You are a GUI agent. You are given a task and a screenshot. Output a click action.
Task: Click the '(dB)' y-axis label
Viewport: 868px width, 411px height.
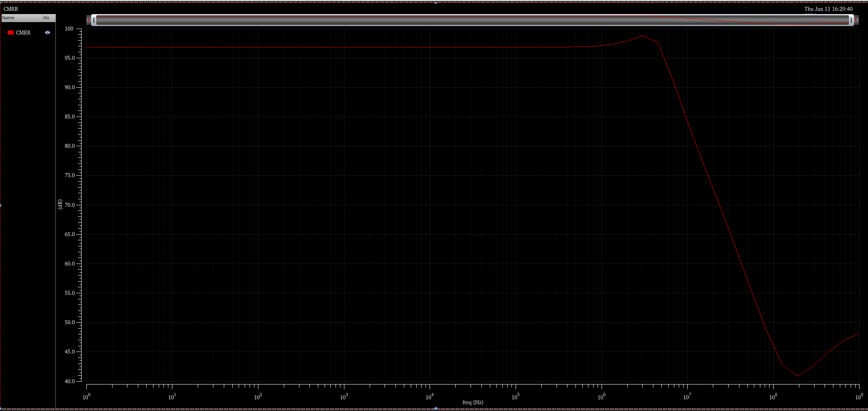coord(60,204)
